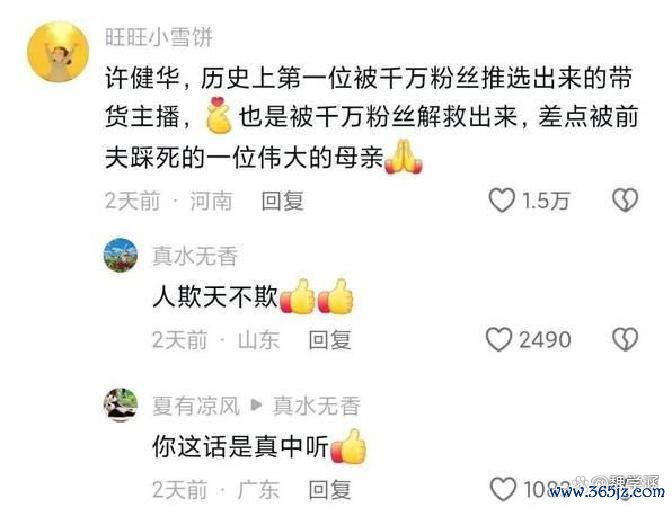The height and width of the screenshot is (507, 672).
Task: Open the first 真水无香 username link
Action: click(195, 257)
